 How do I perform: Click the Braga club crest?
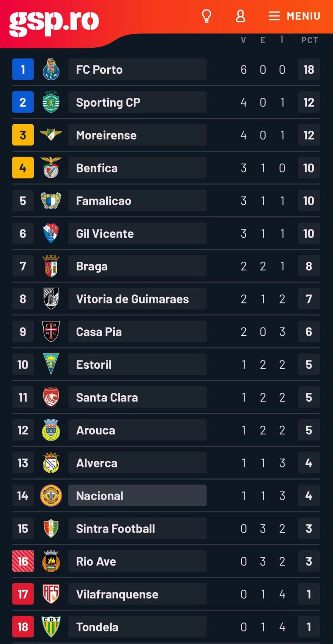(51, 266)
